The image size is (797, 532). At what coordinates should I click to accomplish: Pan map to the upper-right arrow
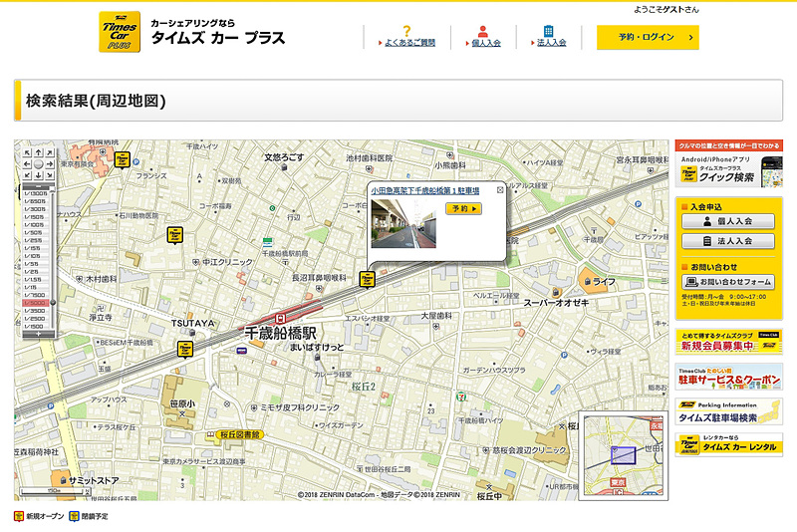pos(49,152)
